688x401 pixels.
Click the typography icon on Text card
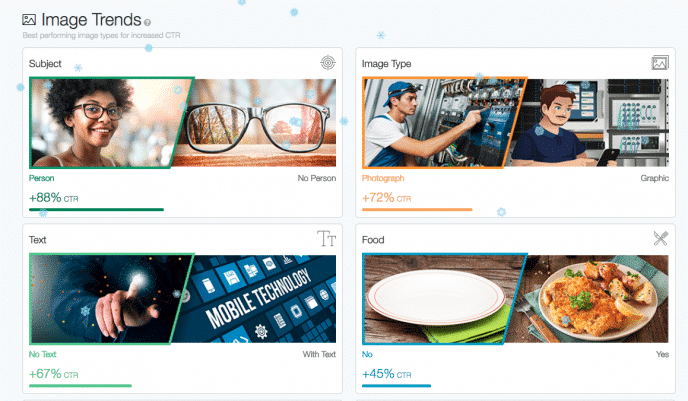tap(326, 238)
